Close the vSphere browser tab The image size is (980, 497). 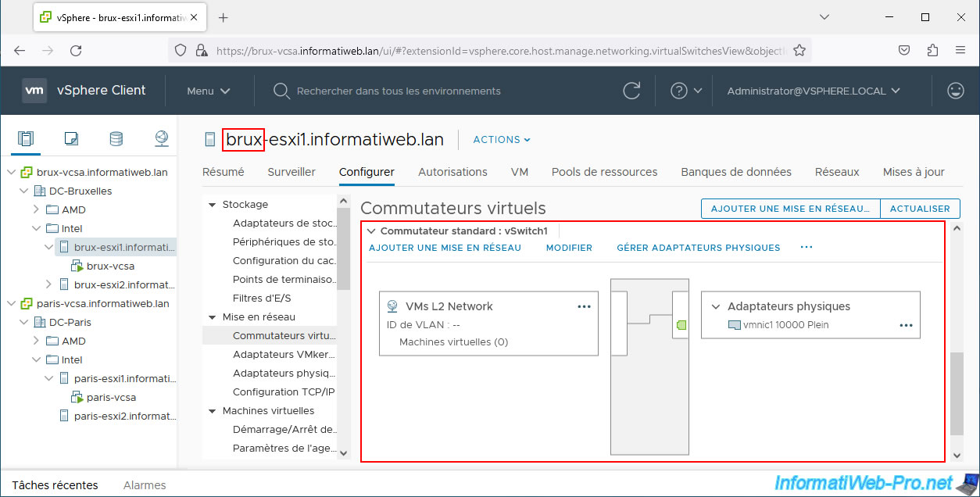pos(193,17)
